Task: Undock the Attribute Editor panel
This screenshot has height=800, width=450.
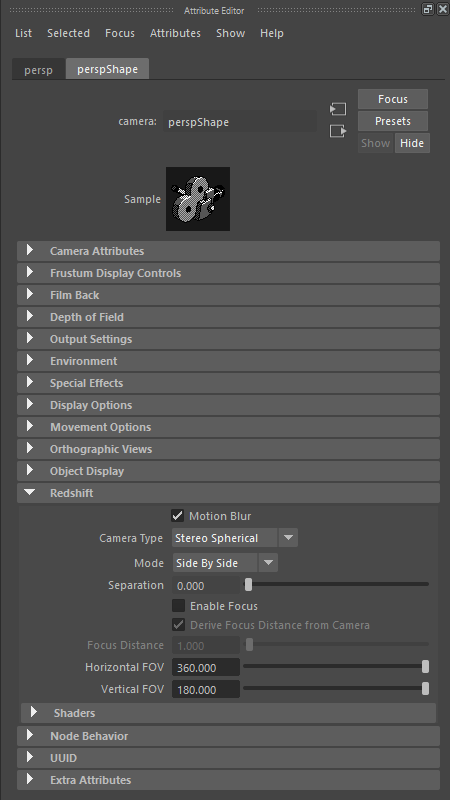Action: pyautogui.click(x=428, y=9)
